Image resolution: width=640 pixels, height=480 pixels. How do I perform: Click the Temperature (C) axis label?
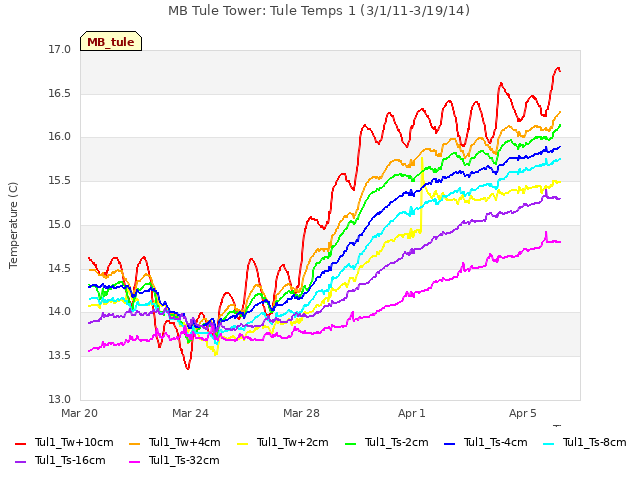pyautogui.click(x=13, y=225)
